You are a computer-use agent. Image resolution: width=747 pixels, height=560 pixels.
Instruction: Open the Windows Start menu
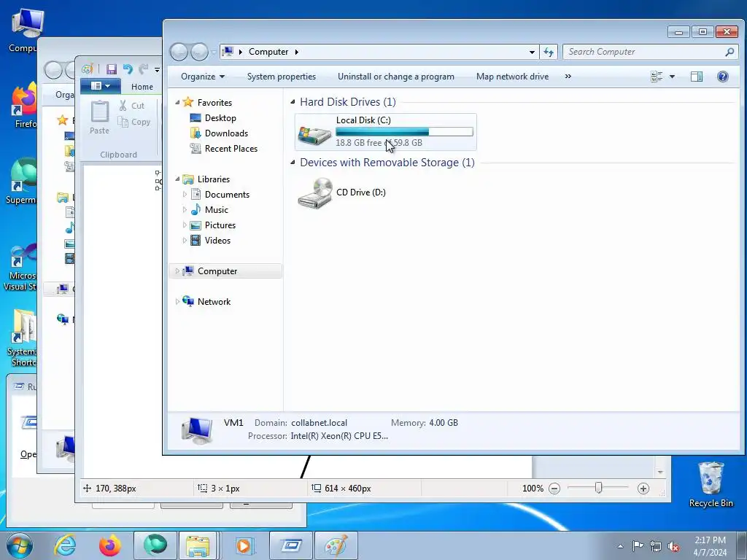20,545
